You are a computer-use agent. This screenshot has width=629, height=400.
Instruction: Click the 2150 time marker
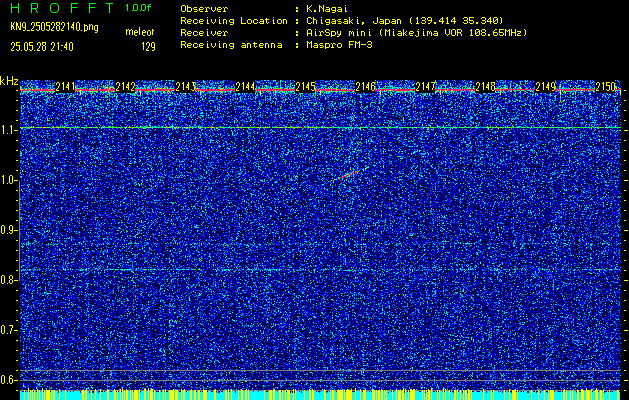coord(605,87)
